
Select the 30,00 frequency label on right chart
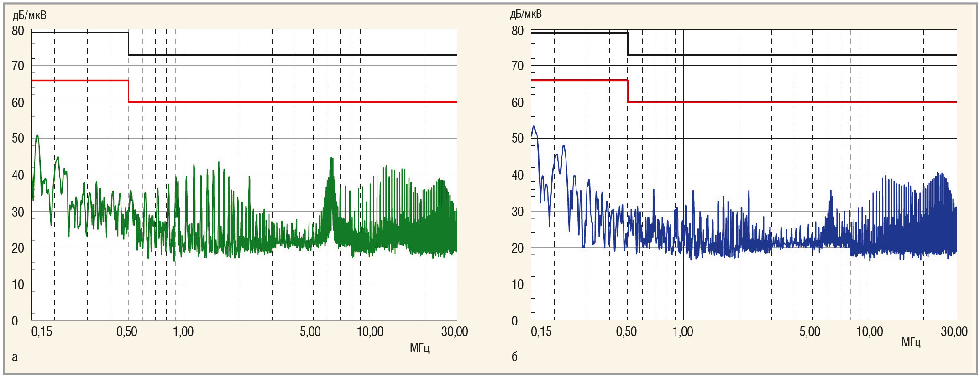click(954, 332)
